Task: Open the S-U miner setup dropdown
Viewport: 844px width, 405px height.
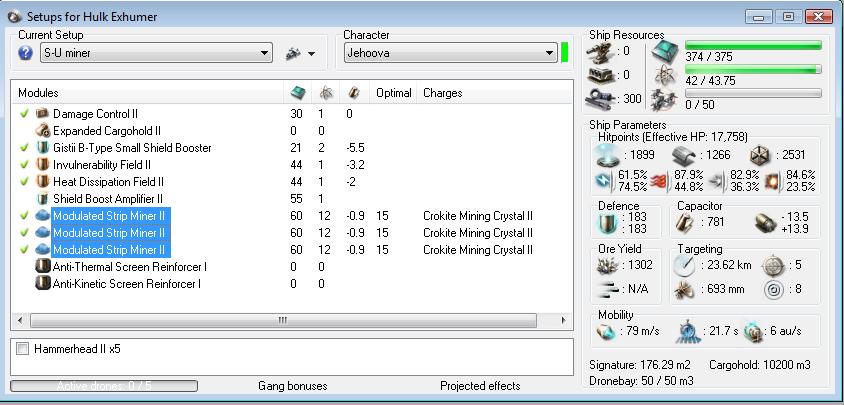Action: click(x=156, y=53)
